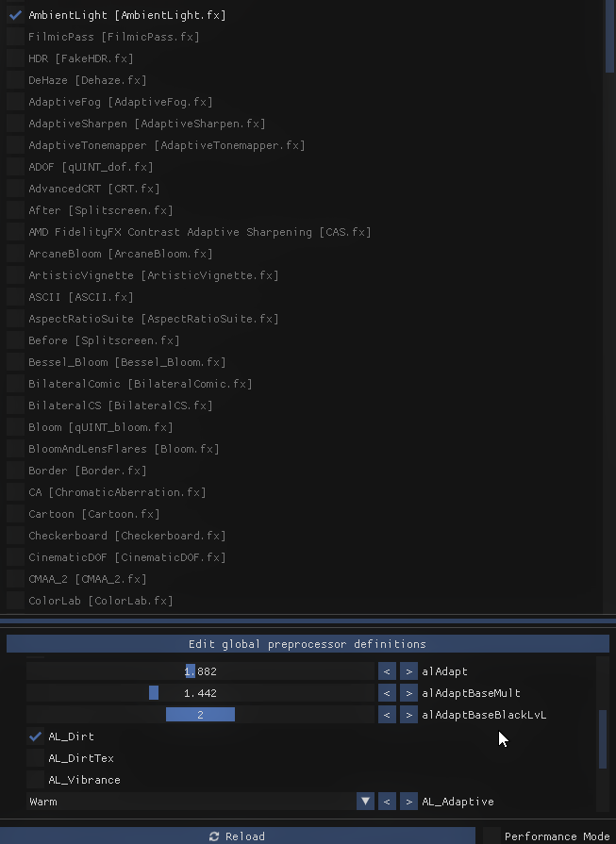Screen dimensions: 616x844
Task: Uncheck the AL_Dirt option
Action: 36,736
